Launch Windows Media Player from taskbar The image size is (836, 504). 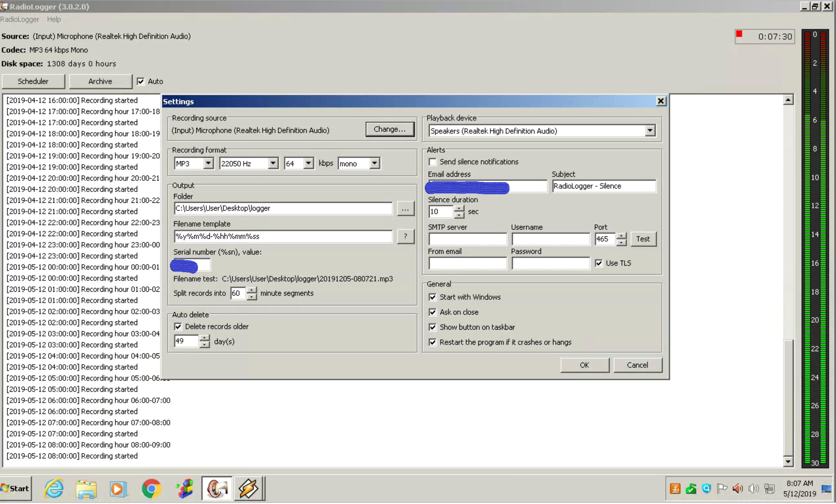(x=118, y=489)
